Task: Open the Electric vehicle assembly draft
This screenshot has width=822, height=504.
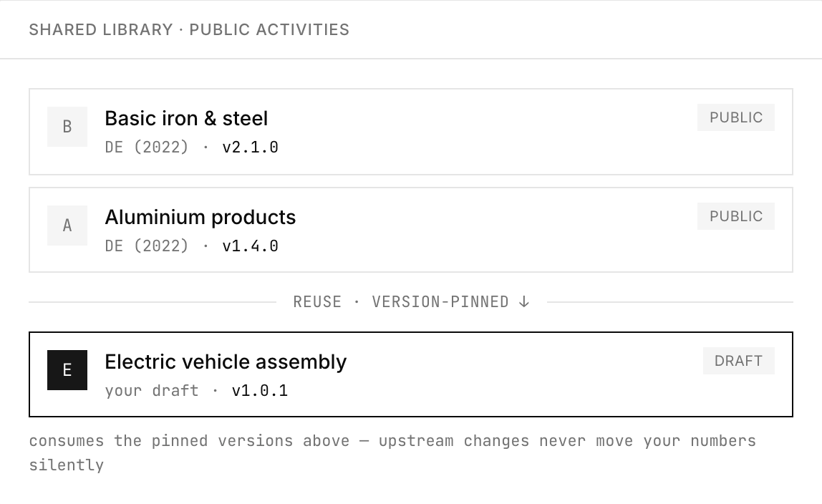Action: coord(411,374)
